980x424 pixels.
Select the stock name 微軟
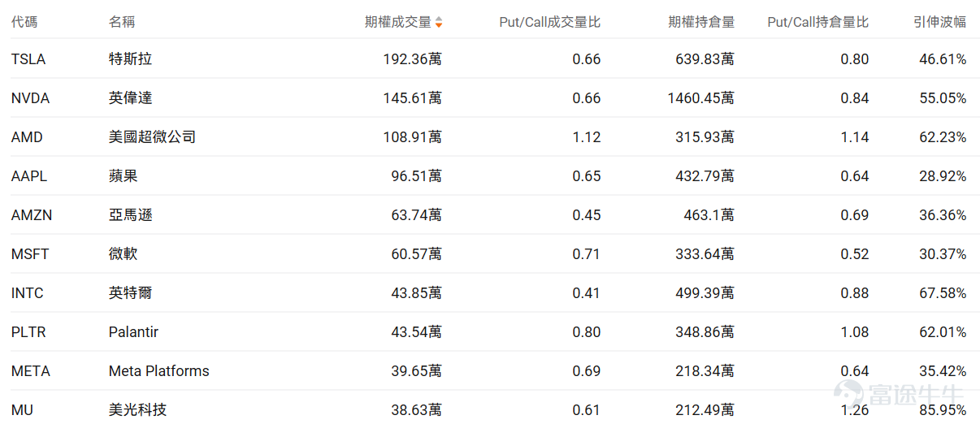point(124,254)
